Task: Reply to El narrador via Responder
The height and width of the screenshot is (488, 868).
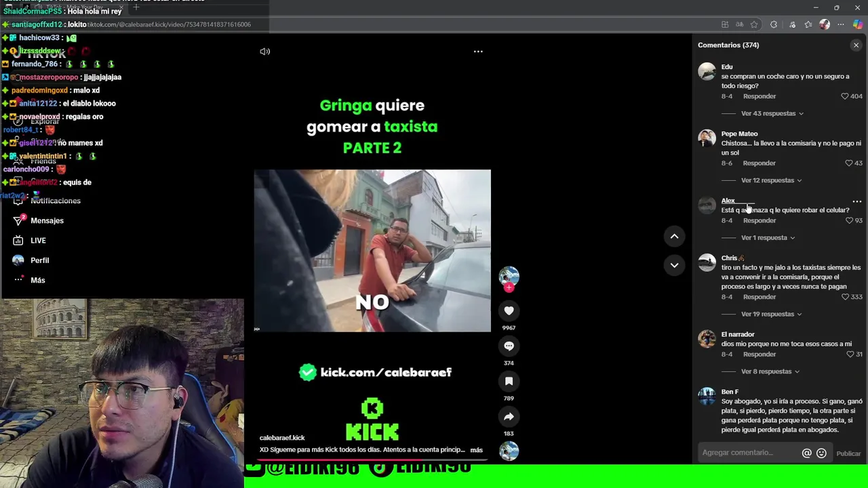Action: click(x=759, y=354)
